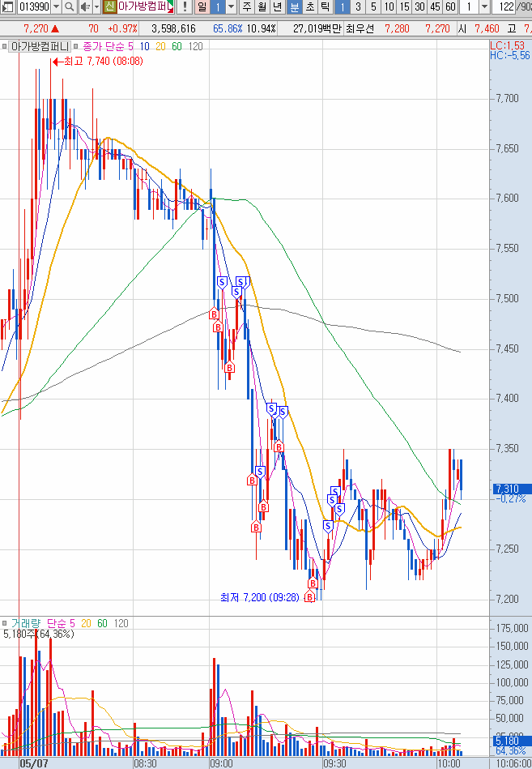Click the bar count field showing 122
The height and width of the screenshot is (769, 532).
pos(507,7)
